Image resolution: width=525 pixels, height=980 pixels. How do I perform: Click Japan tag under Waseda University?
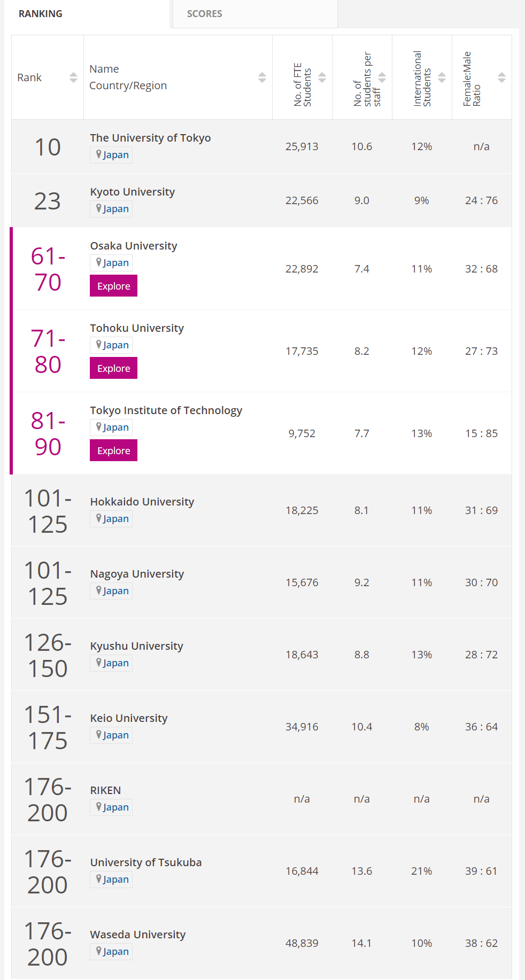115,952
